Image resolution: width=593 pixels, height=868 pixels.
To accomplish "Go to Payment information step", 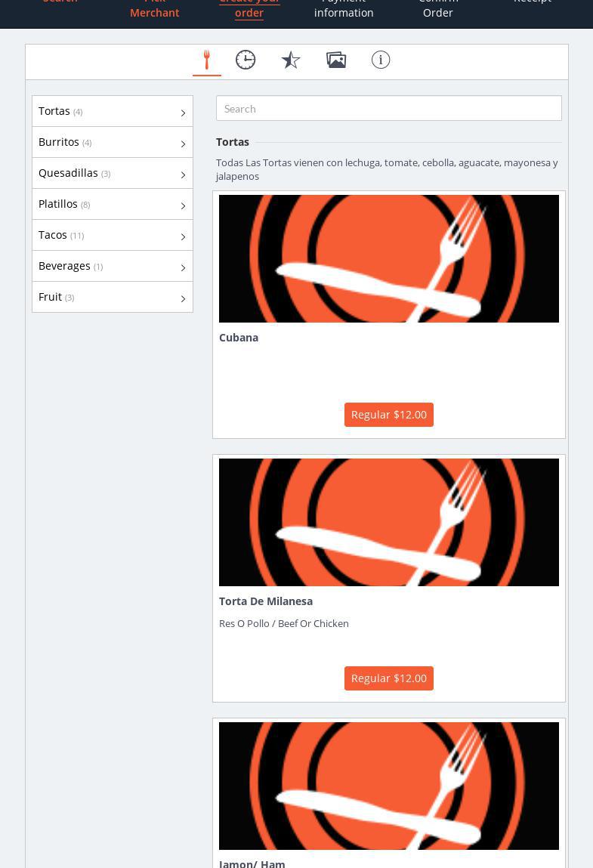I will (x=344, y=9).
